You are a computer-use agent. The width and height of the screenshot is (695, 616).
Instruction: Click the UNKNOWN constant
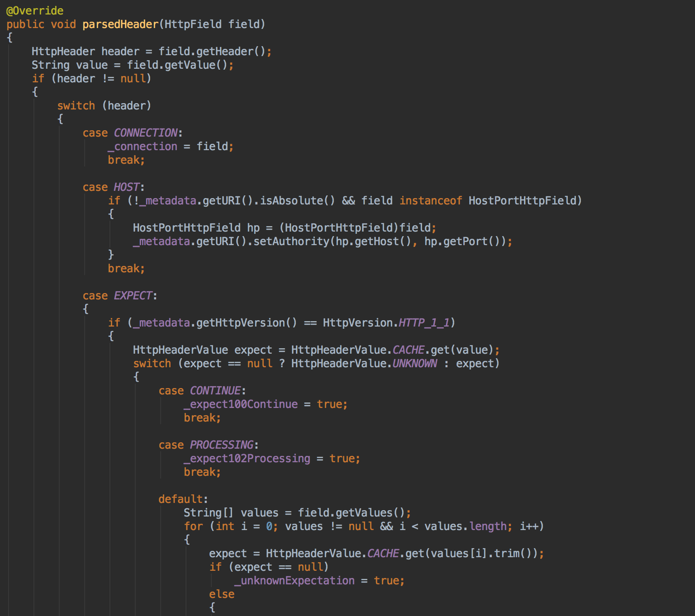(x=415, y=363)
